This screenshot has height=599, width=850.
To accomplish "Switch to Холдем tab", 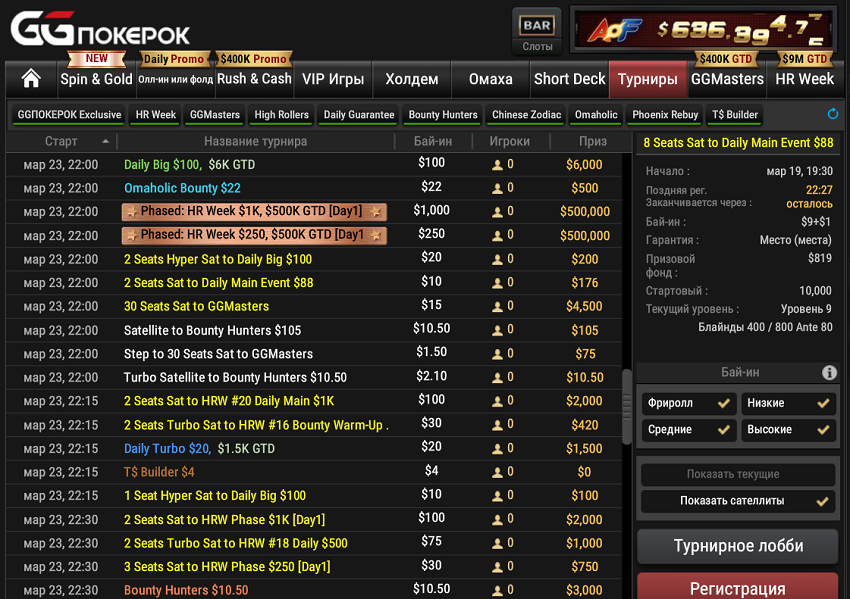I will coord(411,79).
